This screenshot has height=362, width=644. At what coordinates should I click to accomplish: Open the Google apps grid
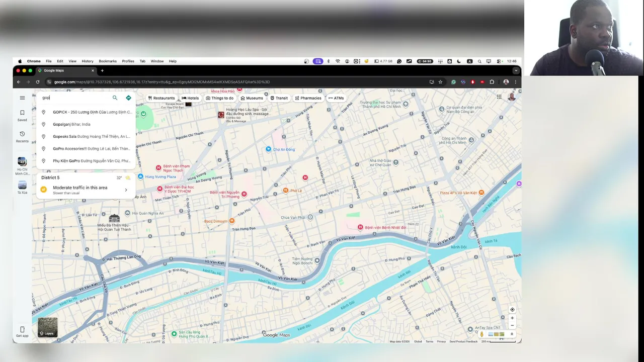(499, 97)
